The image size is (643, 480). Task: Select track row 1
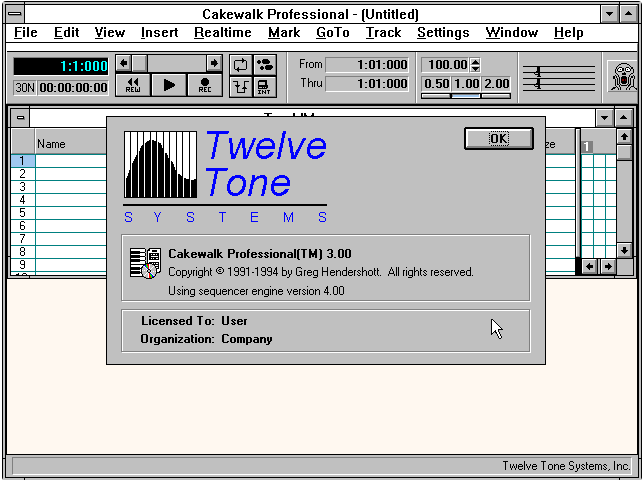point(22,161)
